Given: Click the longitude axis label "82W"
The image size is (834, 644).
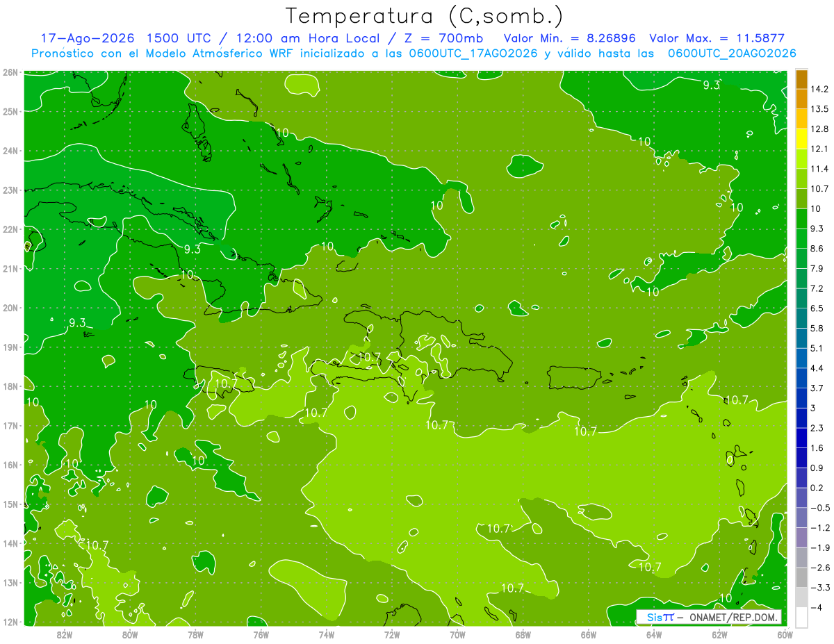Looking at the screenshot, I should pyautogui.click(x=64, y=634).
